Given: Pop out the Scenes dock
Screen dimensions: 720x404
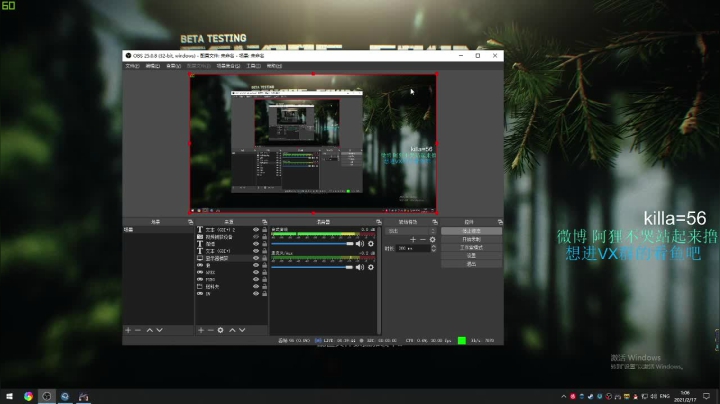Looking at the screenshot, I should (x=191, y=222).
